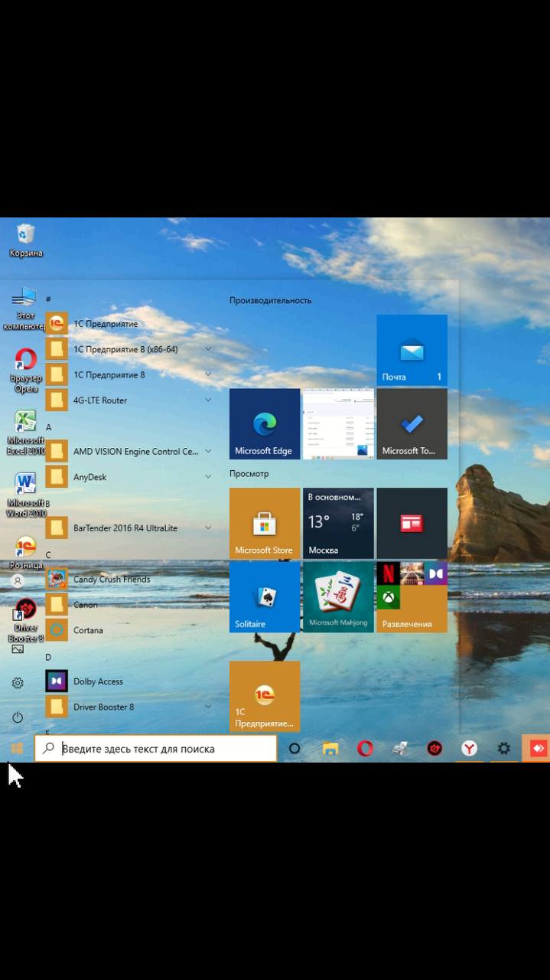
Task: Focus the taskbar search box
Action: (155, 749)
